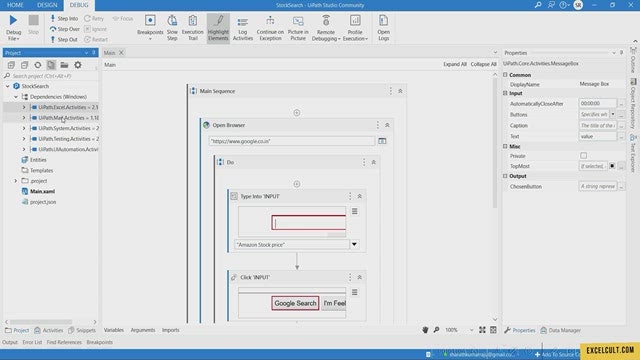
Task: Toggle Log Activities option
Action: tap(243, 29)
